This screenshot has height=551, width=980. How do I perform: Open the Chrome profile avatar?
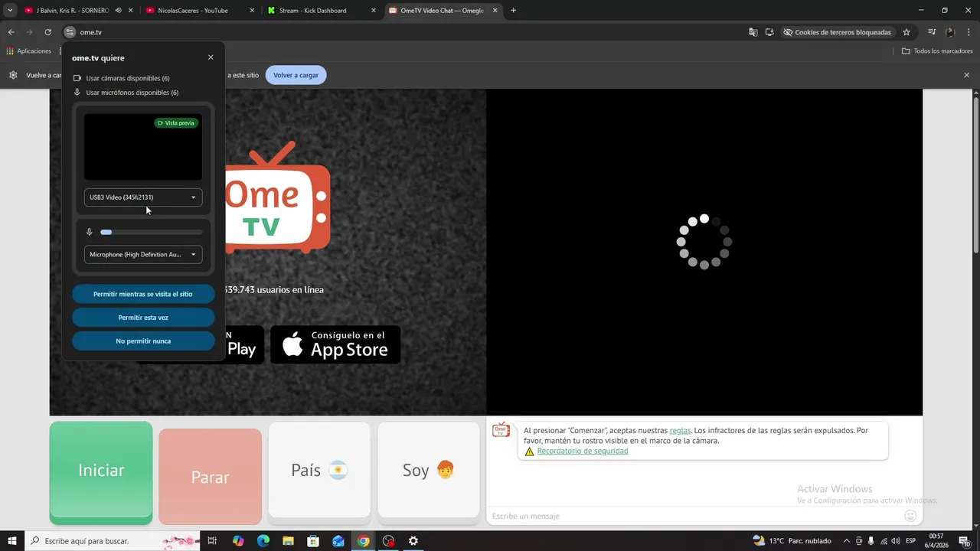pos(950,32)
